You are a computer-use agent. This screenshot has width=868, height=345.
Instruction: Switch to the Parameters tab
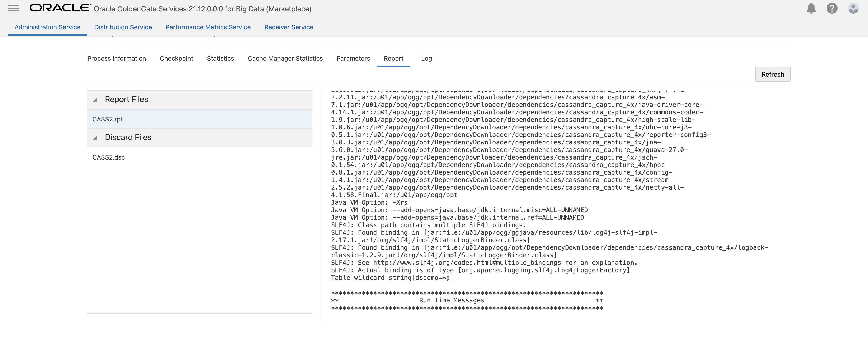(x=353, y=58)
